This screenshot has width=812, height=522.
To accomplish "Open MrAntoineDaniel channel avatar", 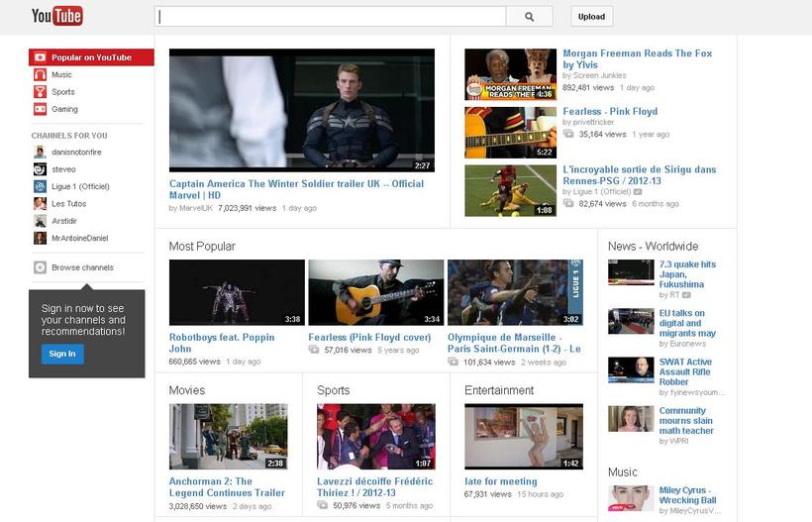I will click(40, 238).
